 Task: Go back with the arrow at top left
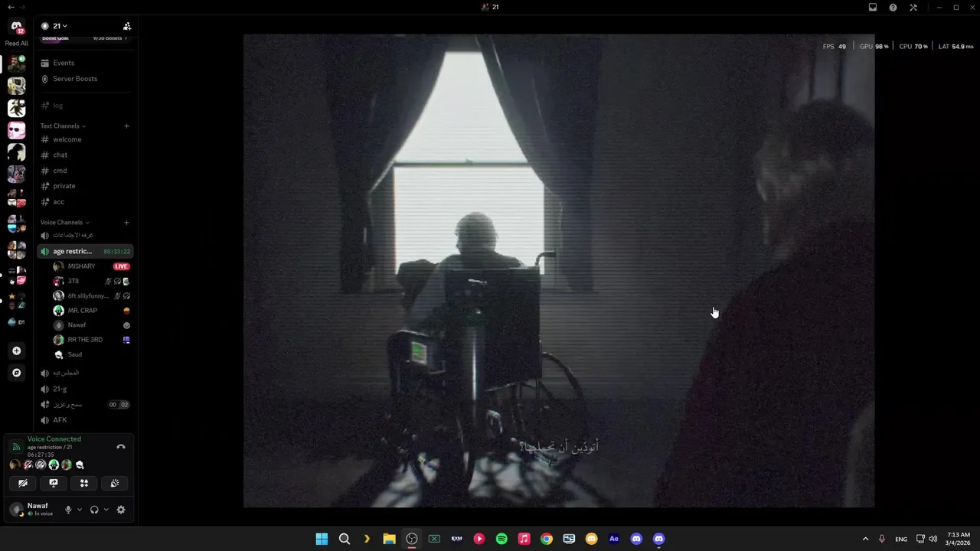11,7
